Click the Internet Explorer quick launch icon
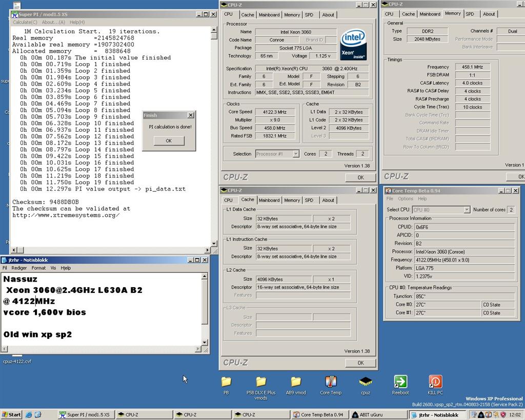The image size is (525, 420). click(29, 415)
